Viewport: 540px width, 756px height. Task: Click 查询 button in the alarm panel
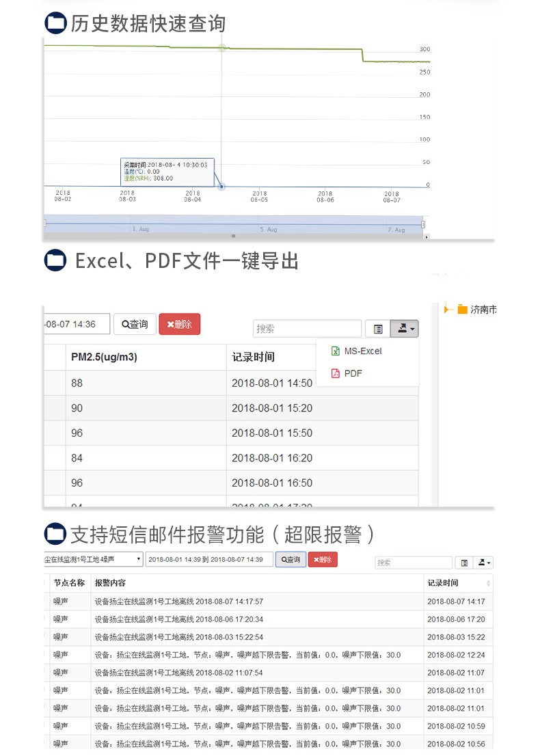click(x=291, y=559)
